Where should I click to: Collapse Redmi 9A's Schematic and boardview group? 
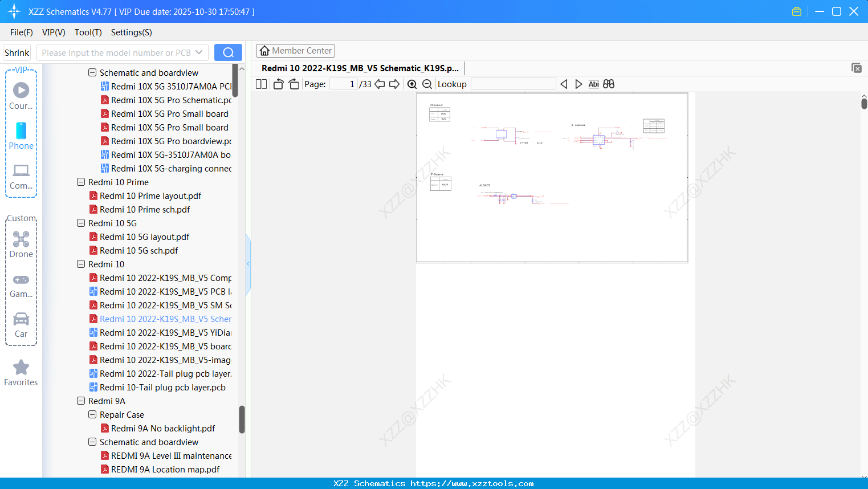[x=92, y=442]
